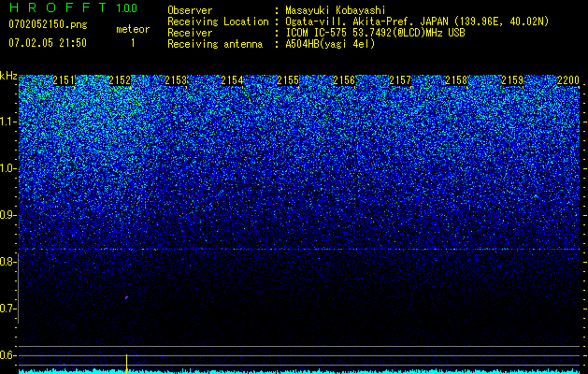Click the 2153 time marker
588x374 pixels.
tap(176, 80)
